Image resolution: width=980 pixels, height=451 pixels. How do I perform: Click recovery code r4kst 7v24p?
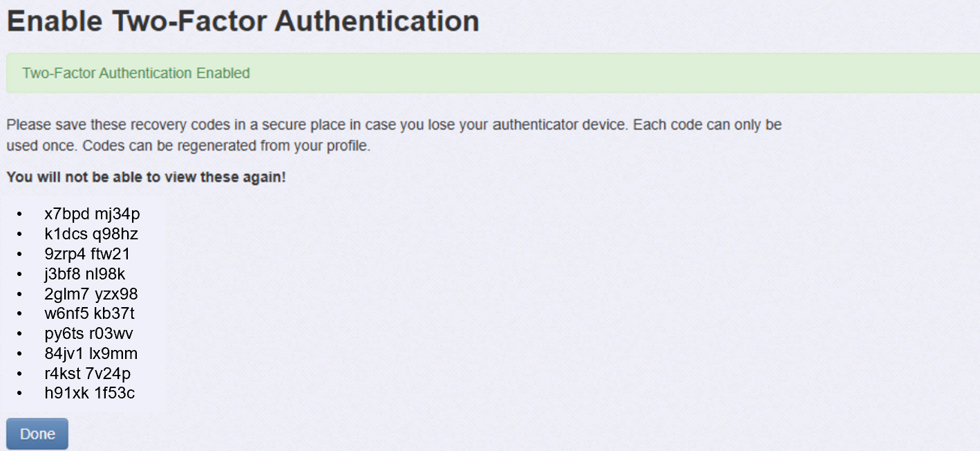(88, 374)
